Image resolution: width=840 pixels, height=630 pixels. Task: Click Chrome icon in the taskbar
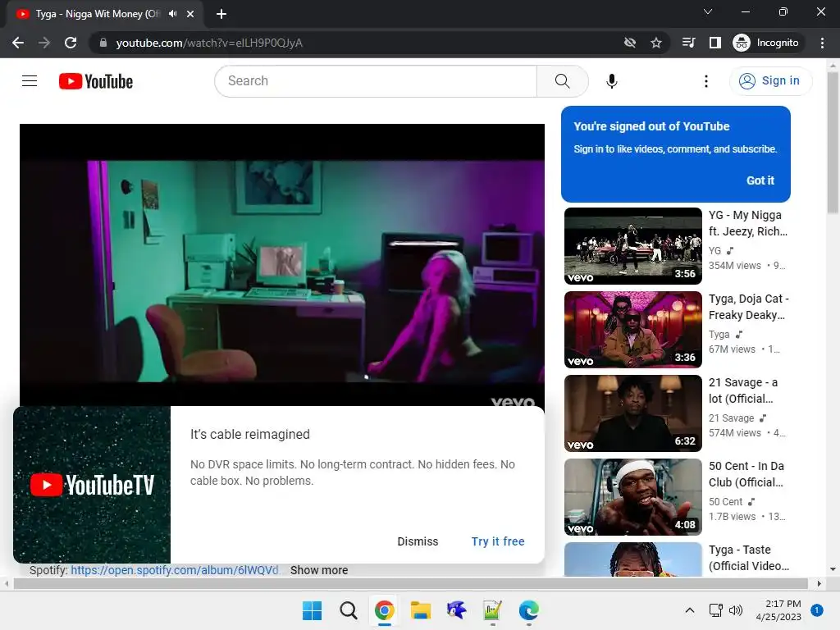pyautogui.click(x=384, y=610)
